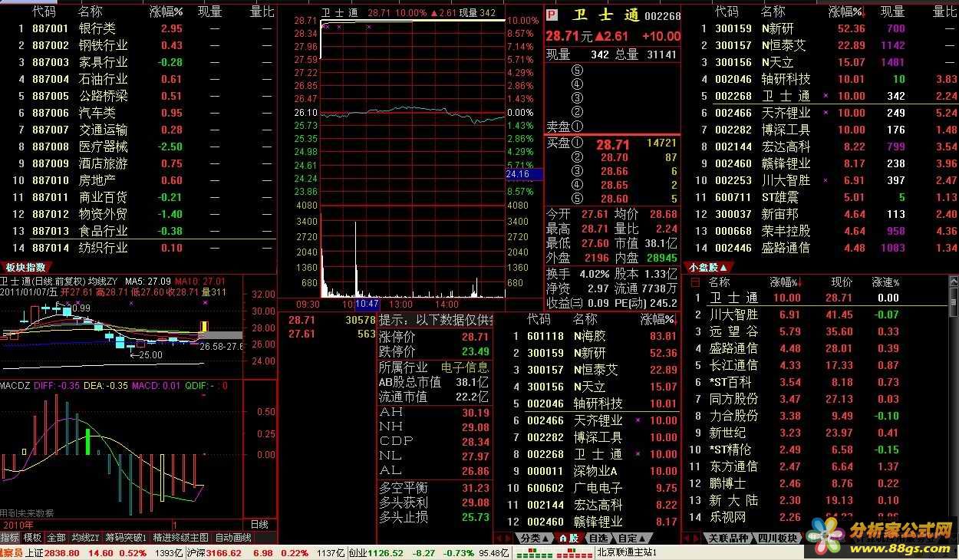The image size is (959, 560).
Task: Click the 多头止损 value 25.73
Action: click(475, 517)
